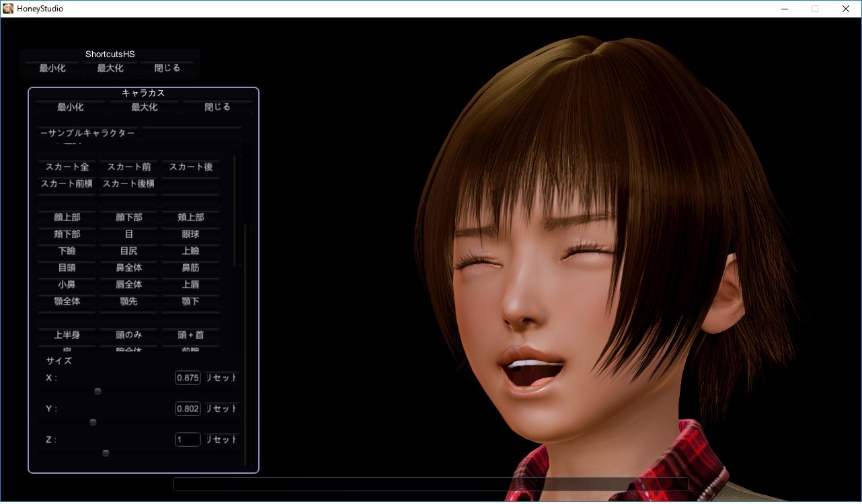
Task: Click 閉じる in the ShortcutsHS window
Action: 167,68
